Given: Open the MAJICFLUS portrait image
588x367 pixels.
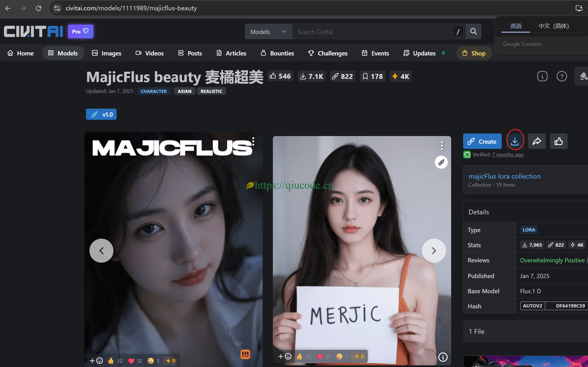Looking at the screenshot, I should (x=173, y=249).
